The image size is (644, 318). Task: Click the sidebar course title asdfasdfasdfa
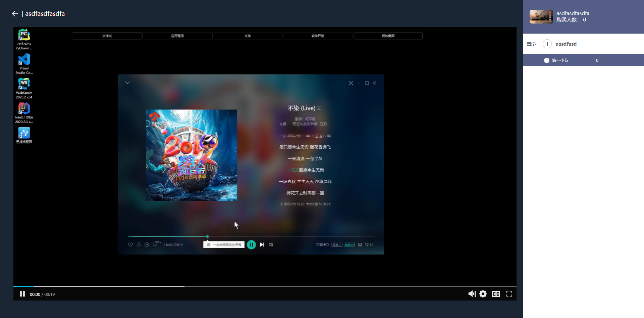[573, 13]
